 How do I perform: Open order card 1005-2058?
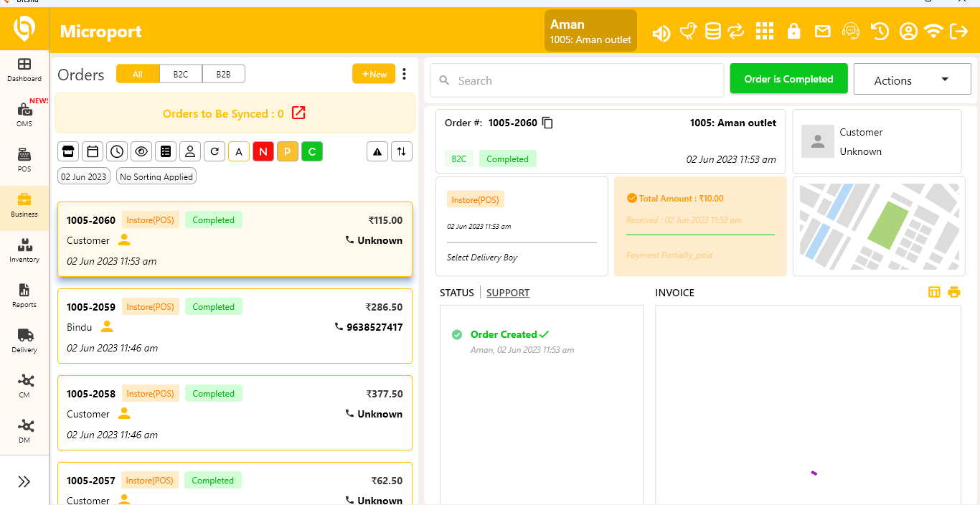235,413
